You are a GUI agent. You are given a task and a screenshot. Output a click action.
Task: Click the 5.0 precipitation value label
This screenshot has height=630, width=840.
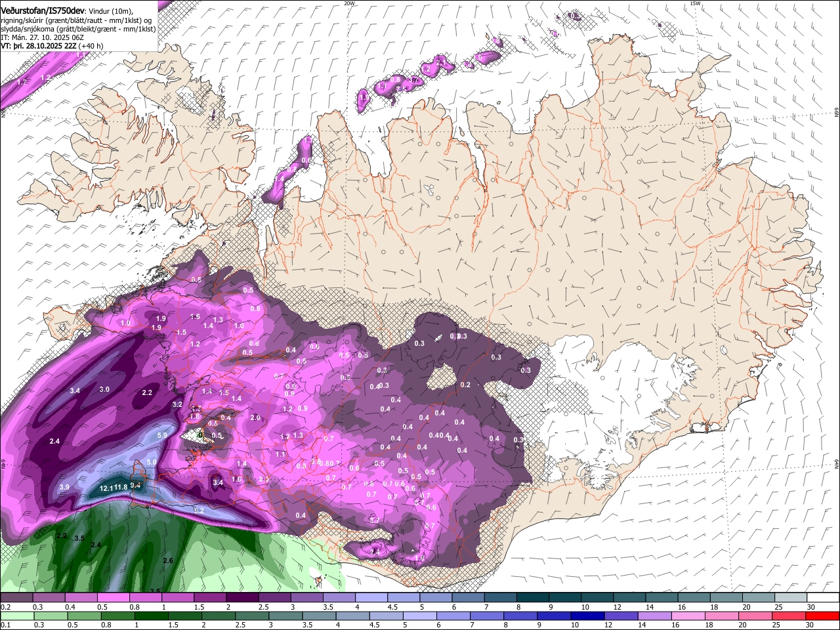point(152,462)
